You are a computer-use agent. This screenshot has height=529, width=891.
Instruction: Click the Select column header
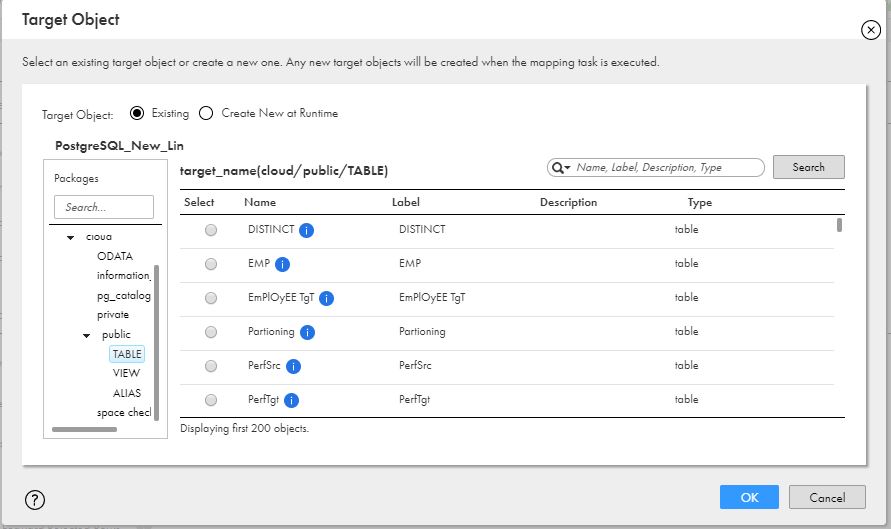(x=199, y=202)
